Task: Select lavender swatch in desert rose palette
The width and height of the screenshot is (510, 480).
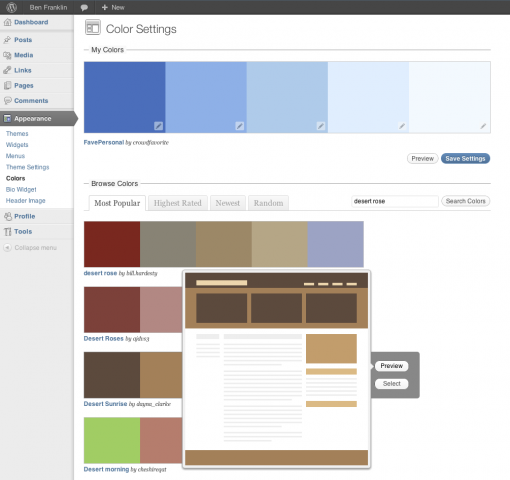Action: tap(336, 244)
